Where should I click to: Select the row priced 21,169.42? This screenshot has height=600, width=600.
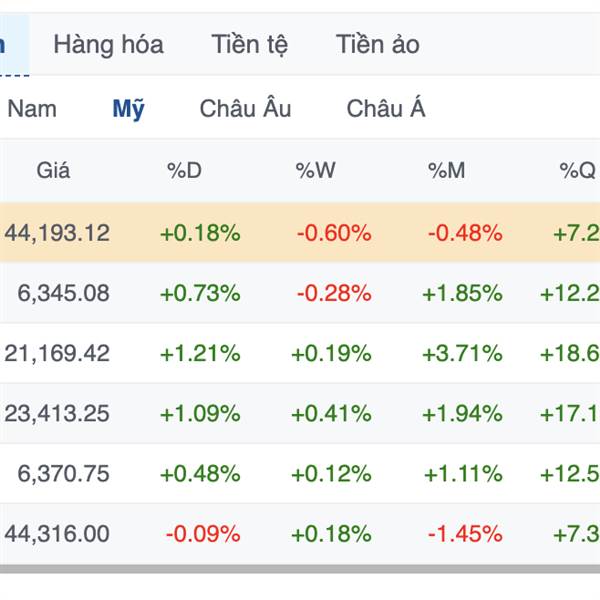pos(300,353)
